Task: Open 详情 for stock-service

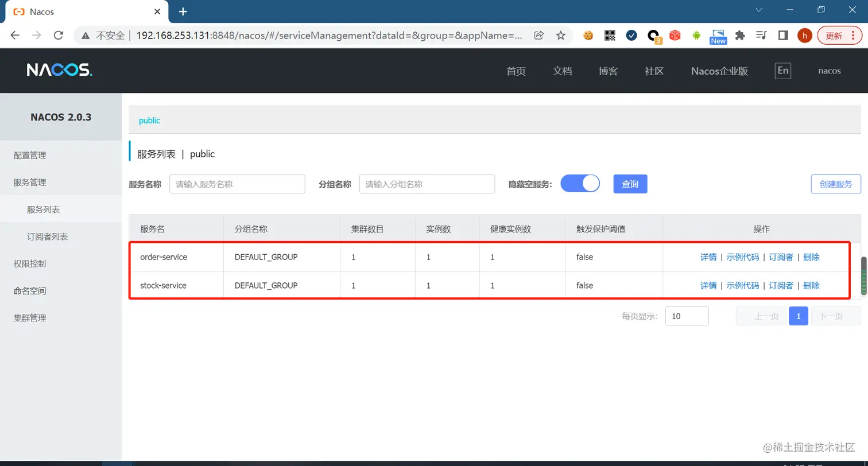Action: point(708,285)
